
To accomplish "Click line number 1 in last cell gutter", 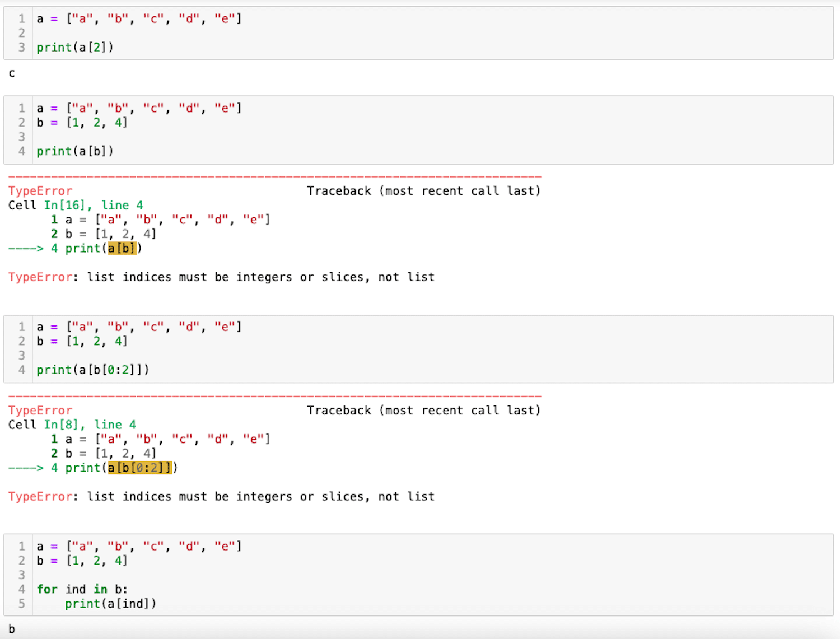I will pyautogui.click(x=22, y=546).
